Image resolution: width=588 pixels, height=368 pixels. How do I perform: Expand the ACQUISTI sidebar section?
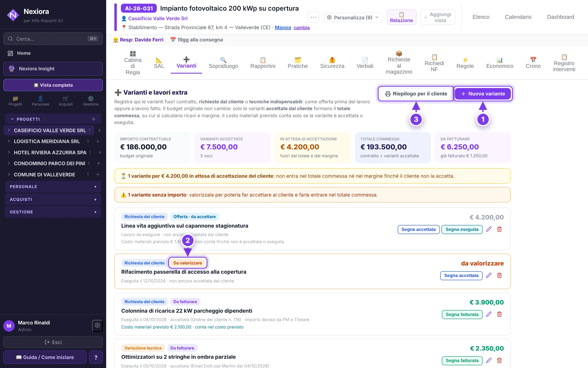[53, 200]
